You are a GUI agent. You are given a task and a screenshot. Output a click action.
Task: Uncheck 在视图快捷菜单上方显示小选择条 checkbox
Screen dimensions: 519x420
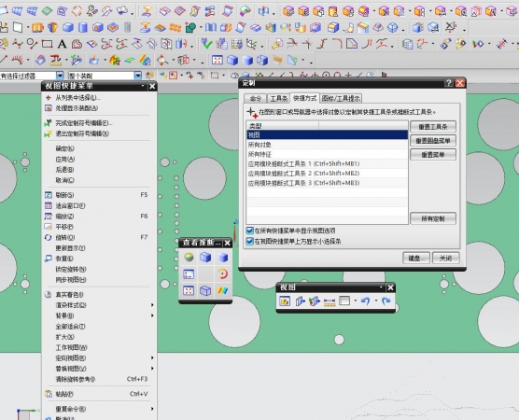coord(250,242)
